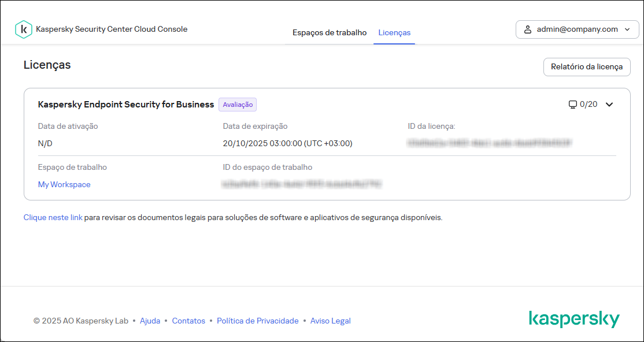Click the user account icon next to admin@company.com

pyautogui.click(x=527, y=29)
